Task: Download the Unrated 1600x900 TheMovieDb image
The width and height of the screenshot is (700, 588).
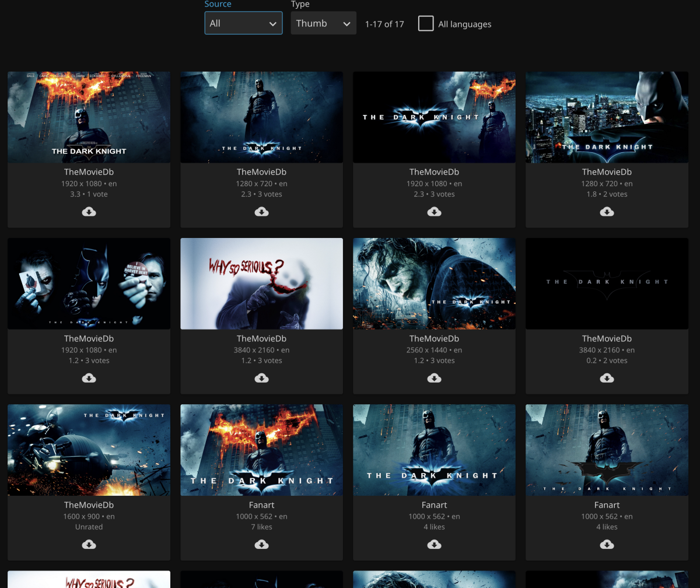Action: (x=89, y=544)
